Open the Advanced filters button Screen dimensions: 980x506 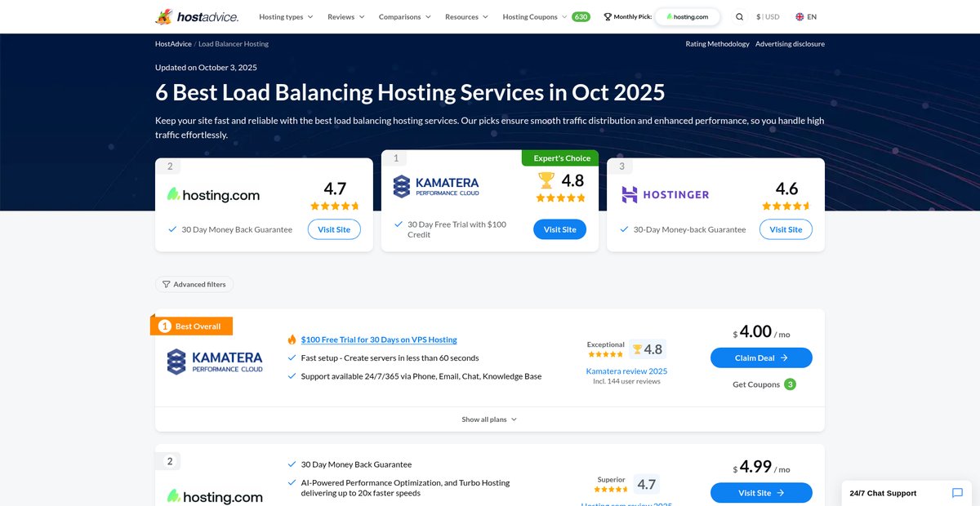click(194, 284)
